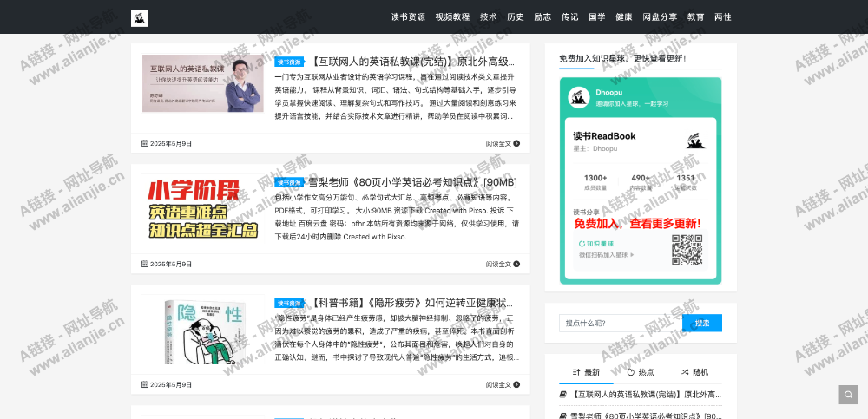868x419 pixels.
Task: Click the 知识星球 refresh logo icon
Action: 582,244
